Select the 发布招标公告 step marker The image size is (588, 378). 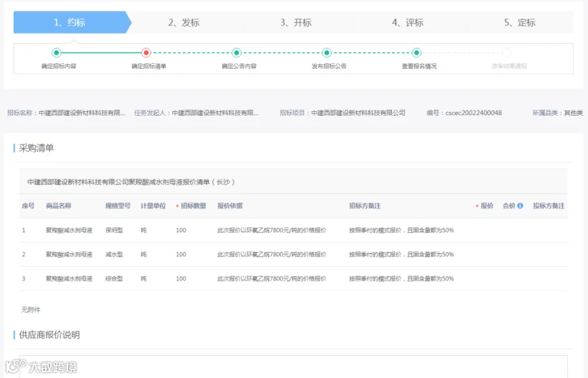click(x=327, y=52)
